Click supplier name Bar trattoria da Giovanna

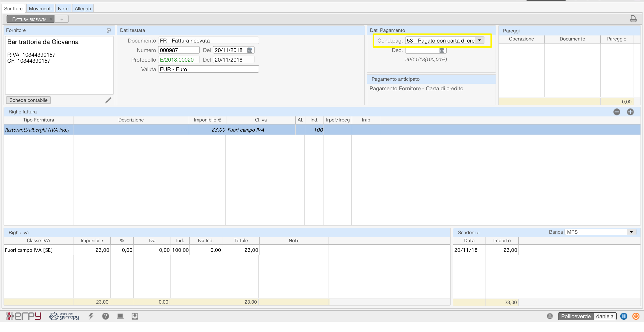43,42
